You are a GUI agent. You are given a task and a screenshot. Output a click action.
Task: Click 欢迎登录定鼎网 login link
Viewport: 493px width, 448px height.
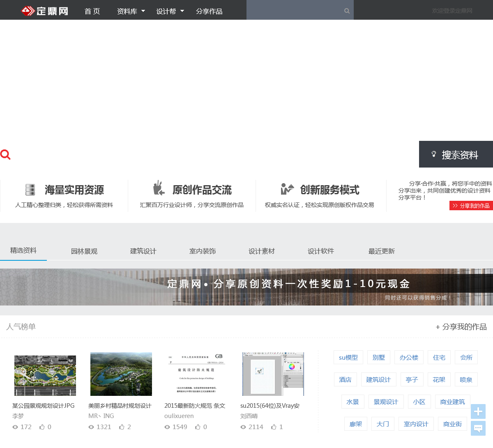[452, 11]
